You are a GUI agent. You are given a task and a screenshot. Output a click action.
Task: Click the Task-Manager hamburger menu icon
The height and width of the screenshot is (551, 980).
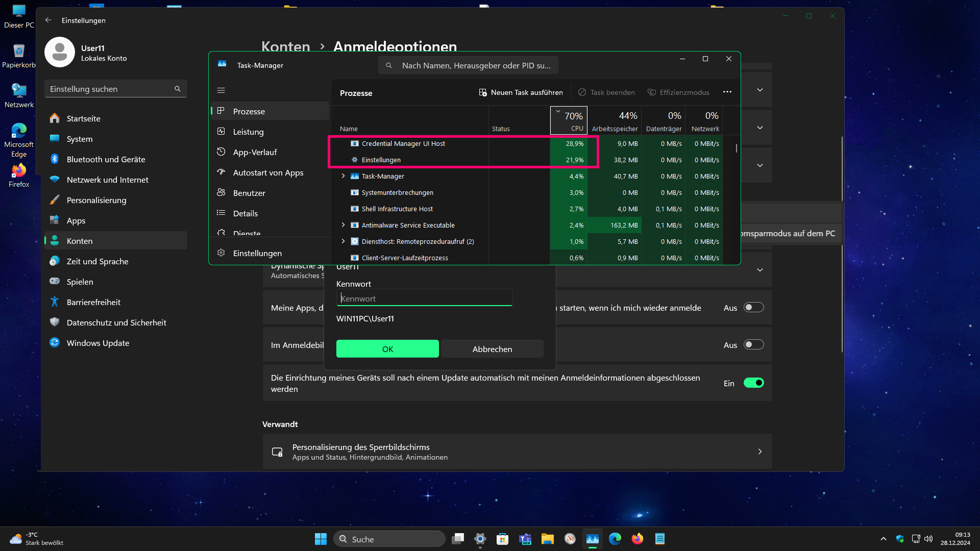[x=221, y=90]
